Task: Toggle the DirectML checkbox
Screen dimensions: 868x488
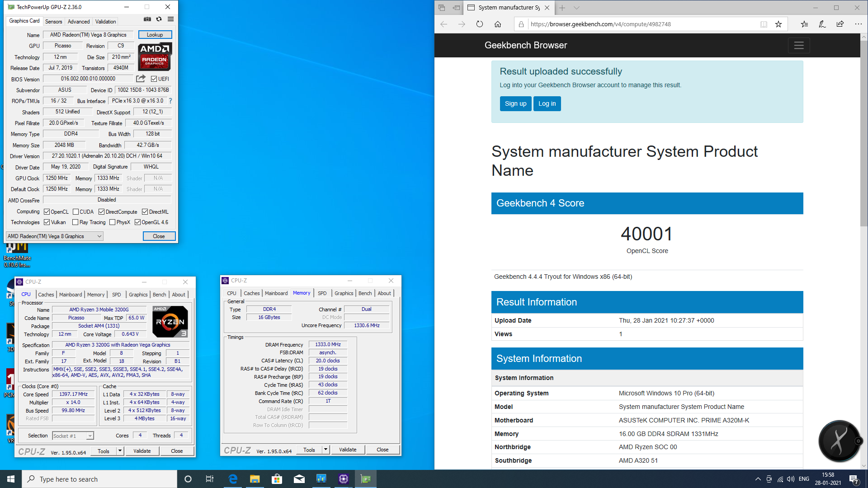Action: coord(145,212)
